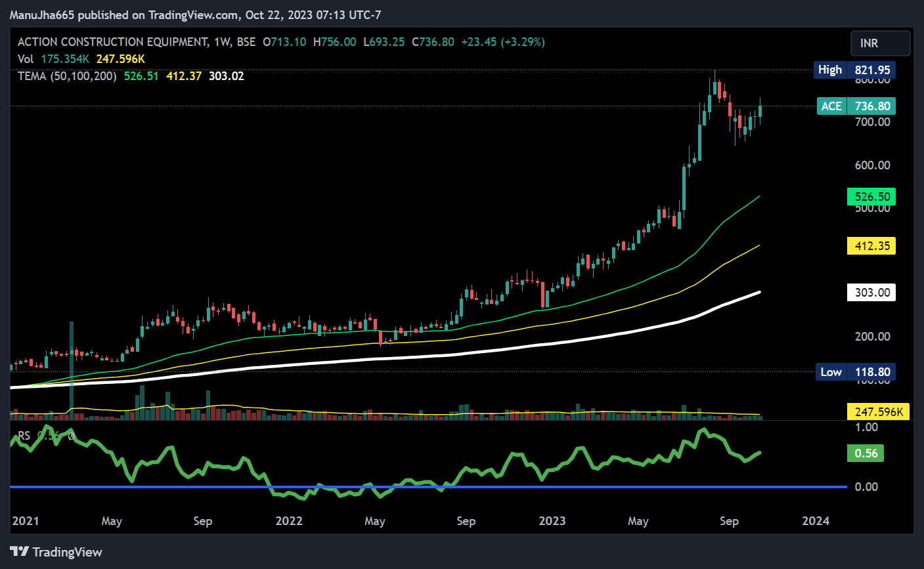Click the yellow 412.35 TEMA price tag
Image resolution: width=924 pixels, height=569 pixels.
871,246
